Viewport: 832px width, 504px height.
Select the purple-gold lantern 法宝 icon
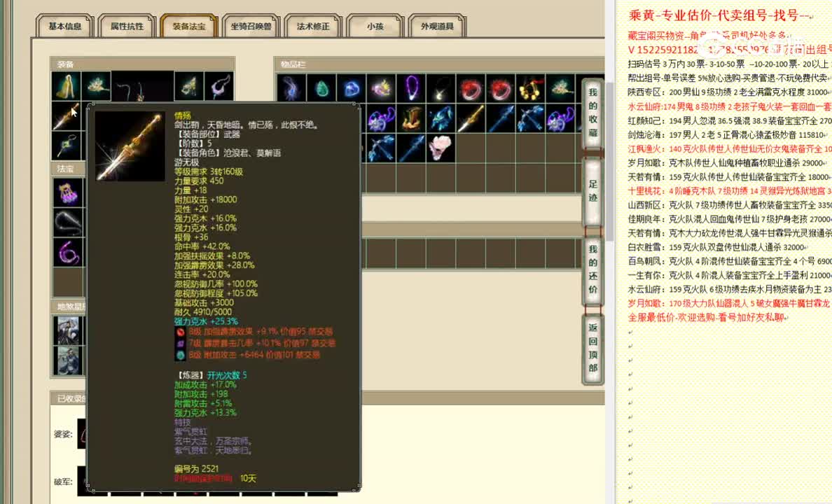[68, 192]
